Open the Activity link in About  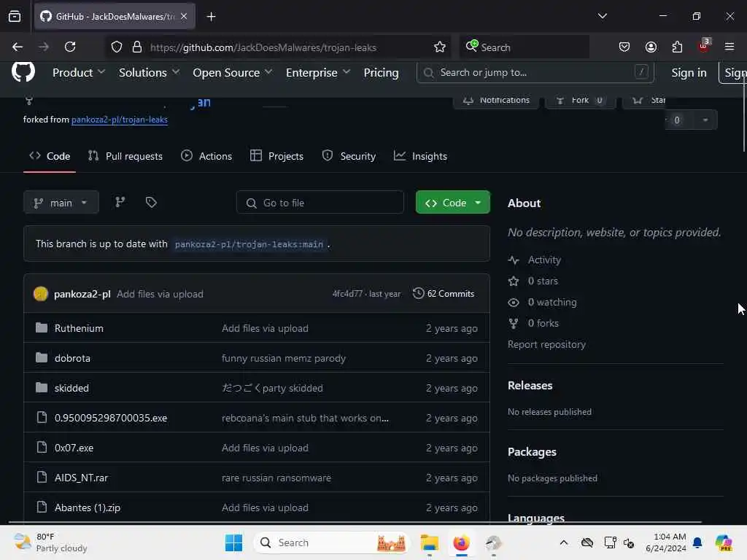pos(535,260)
